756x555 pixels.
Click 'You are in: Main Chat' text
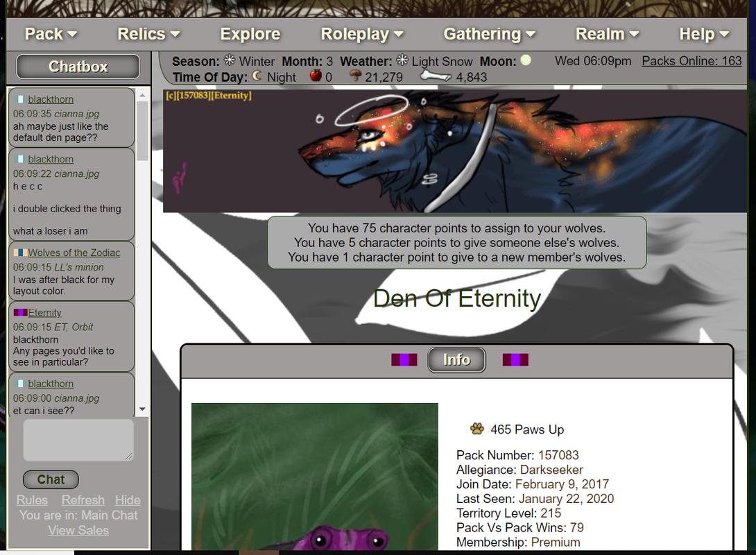click(x=78, y=515)
